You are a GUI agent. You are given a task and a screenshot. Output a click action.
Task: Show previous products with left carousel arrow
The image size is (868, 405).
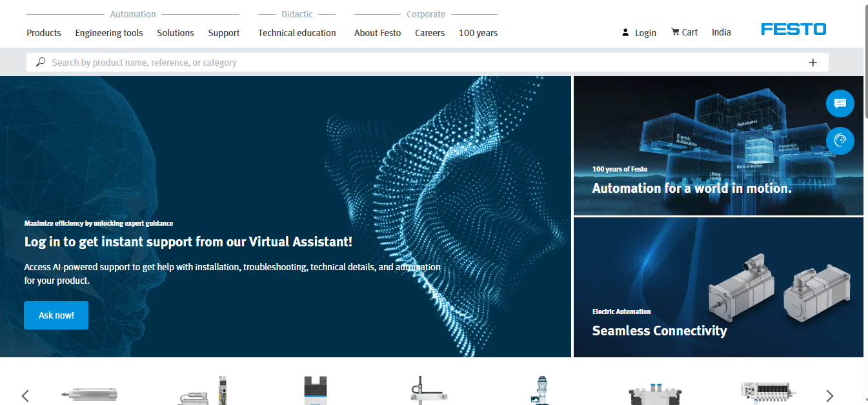25,396
